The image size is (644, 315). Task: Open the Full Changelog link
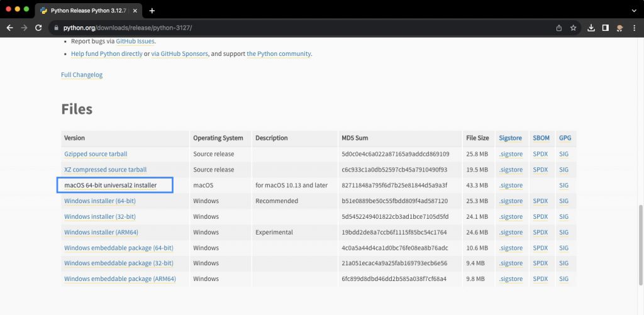tap(82, 75)
